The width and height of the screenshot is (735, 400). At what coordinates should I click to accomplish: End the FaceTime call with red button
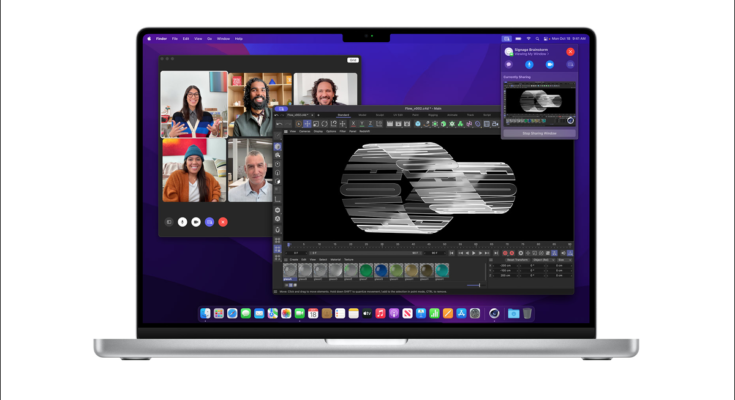tap(223, 221)
